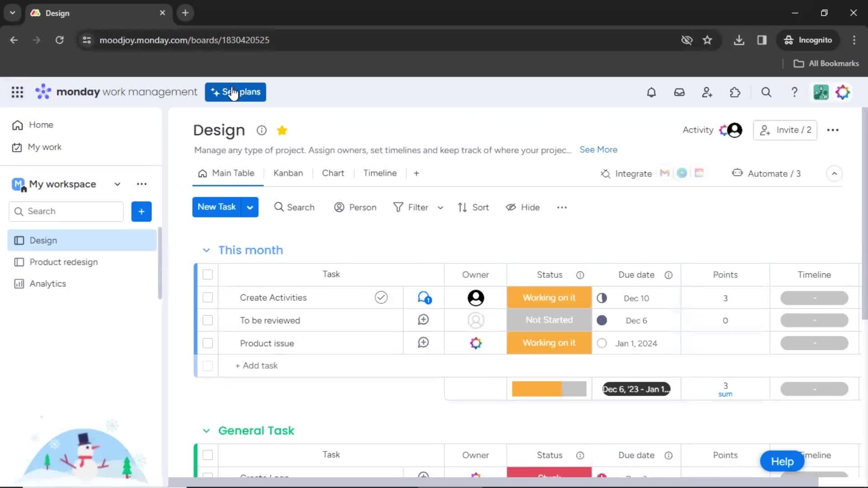
Task: Expand the My workspace dropdown
Action: pos(117,184)
